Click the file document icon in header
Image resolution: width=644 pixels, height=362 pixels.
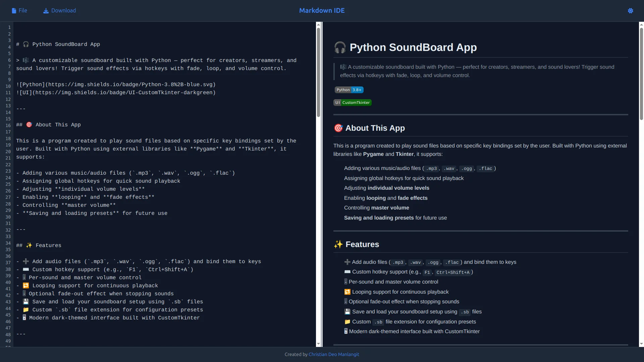pos(14,11)
